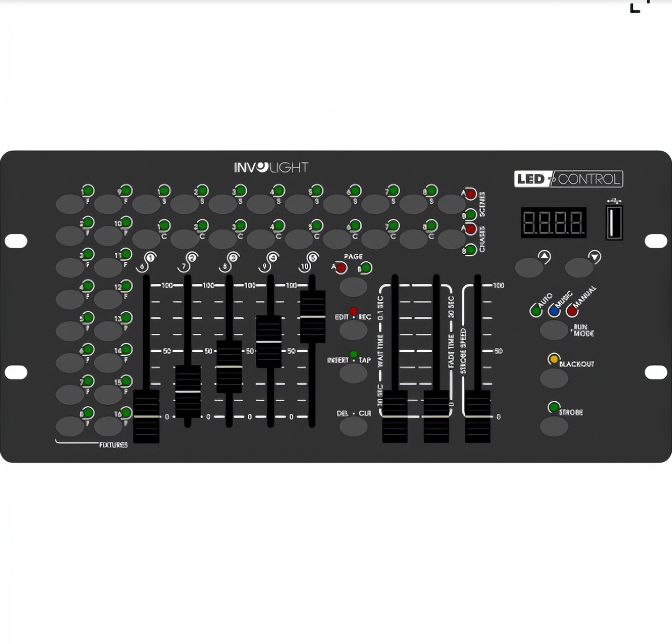Switch Chases bank A/B button

(451, 239)
